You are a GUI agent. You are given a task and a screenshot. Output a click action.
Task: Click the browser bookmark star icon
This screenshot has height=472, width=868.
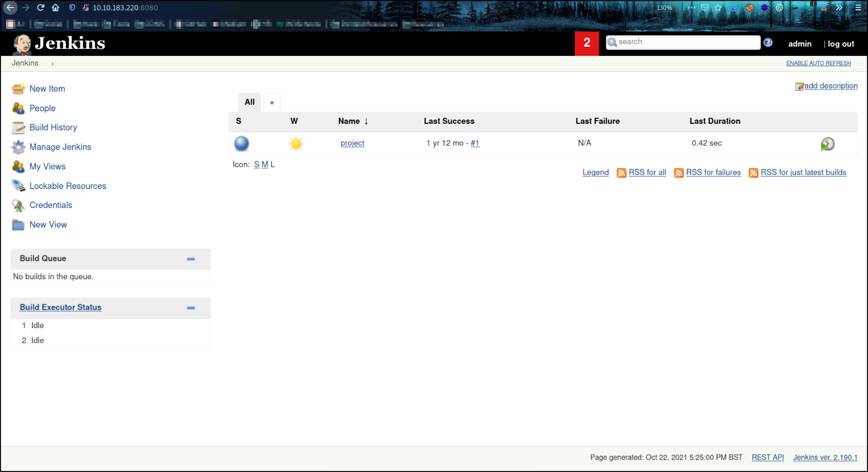(718, 8)
